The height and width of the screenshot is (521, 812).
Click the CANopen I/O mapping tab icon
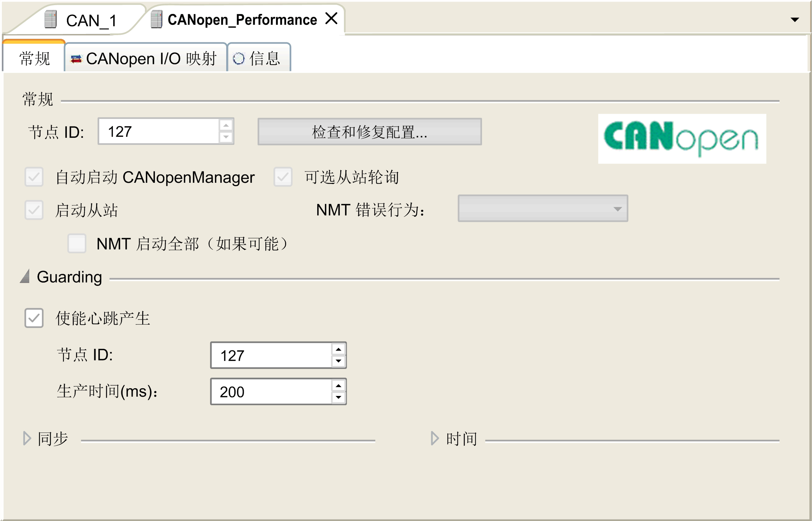tap(76, 58)
